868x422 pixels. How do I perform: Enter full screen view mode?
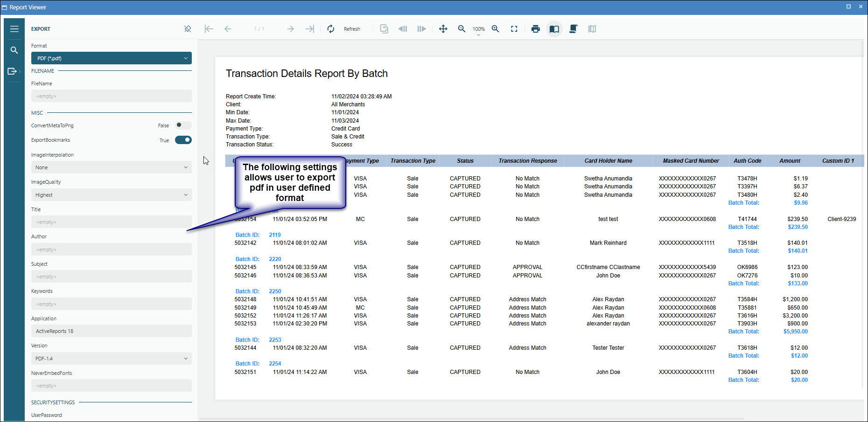514,29
